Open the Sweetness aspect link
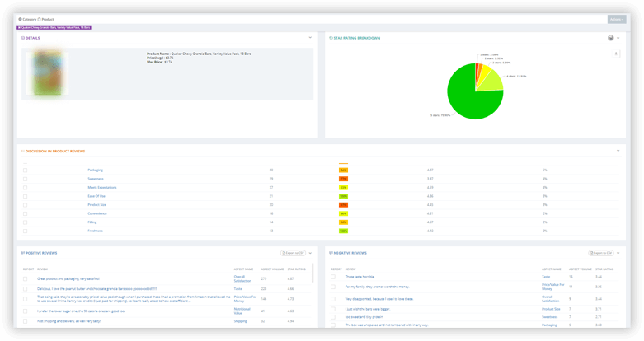The height and width of the screenshot is (341, 644). point(96,179)
